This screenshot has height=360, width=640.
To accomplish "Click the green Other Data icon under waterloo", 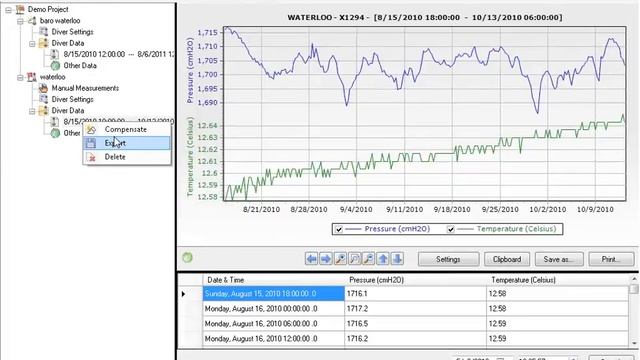I will [x=55, y=133].
